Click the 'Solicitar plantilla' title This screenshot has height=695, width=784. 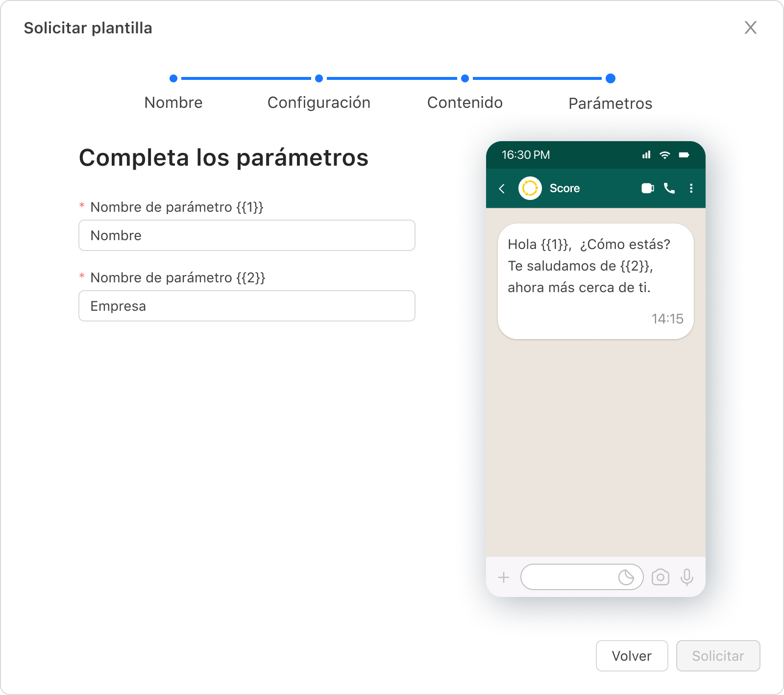tap(88, 28)
